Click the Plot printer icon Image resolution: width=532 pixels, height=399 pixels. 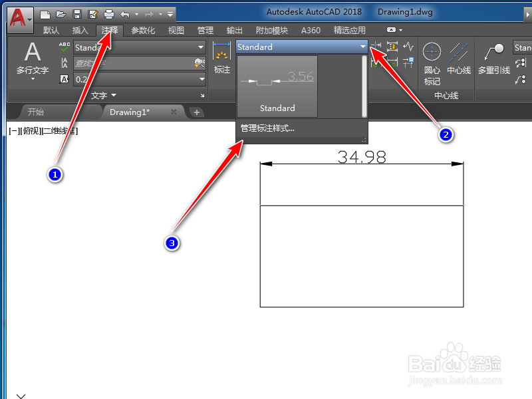[x=109, y=14]
